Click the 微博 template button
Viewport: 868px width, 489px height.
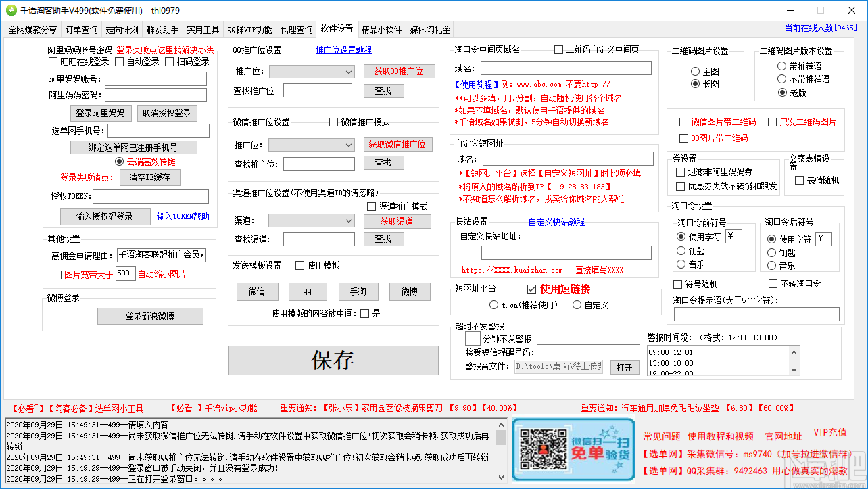point(410,292)
